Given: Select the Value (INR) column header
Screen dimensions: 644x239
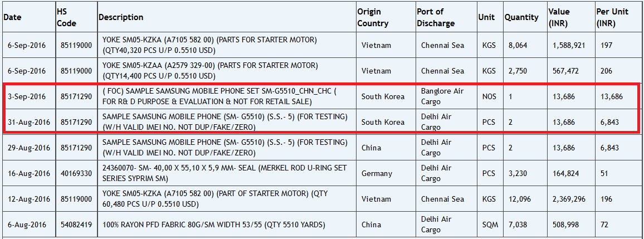Looking at the screenshot, I should [559, 17].
